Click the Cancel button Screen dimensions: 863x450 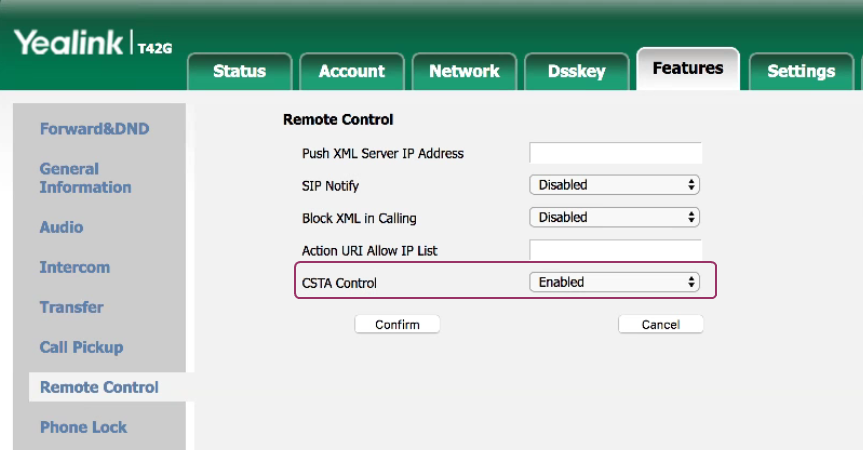click(x=660, y=325)
